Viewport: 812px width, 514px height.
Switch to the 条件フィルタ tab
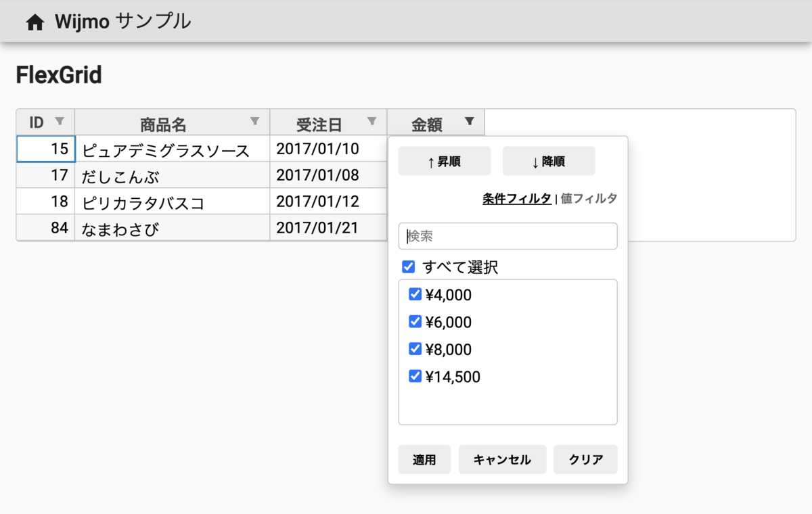(516, 198)
